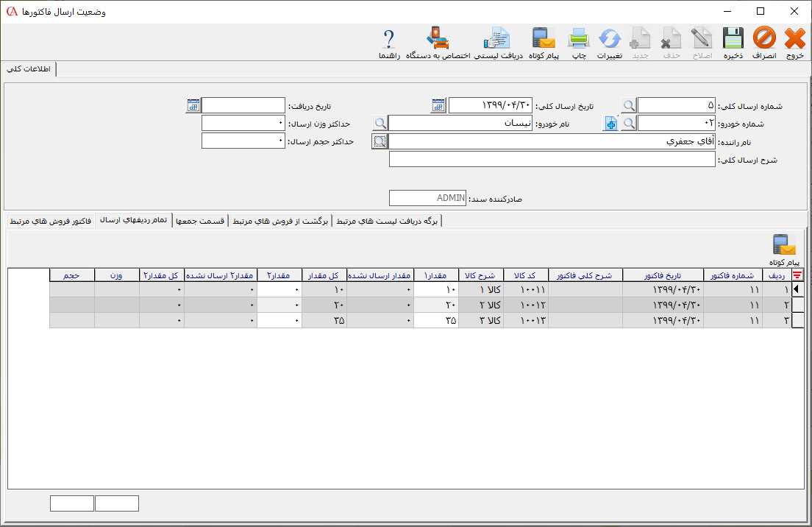Switch to the قسمت جمعها tab
The image size is (812, 527).
201,221
